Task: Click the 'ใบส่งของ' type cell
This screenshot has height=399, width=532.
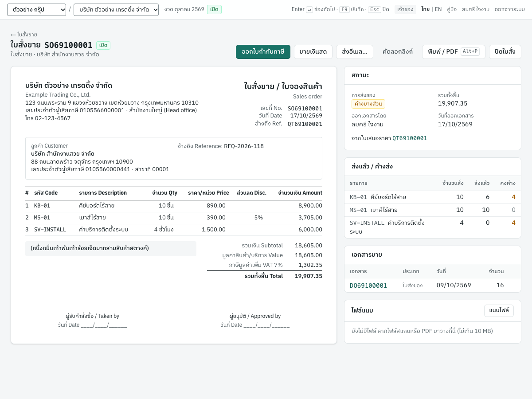Action: click(412, 286)
